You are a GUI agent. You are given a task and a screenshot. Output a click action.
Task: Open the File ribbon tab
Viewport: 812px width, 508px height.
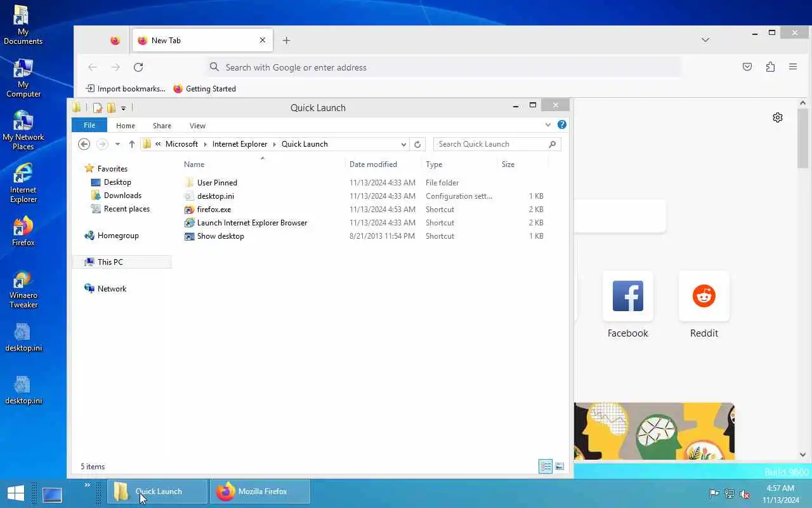(89, 125)
